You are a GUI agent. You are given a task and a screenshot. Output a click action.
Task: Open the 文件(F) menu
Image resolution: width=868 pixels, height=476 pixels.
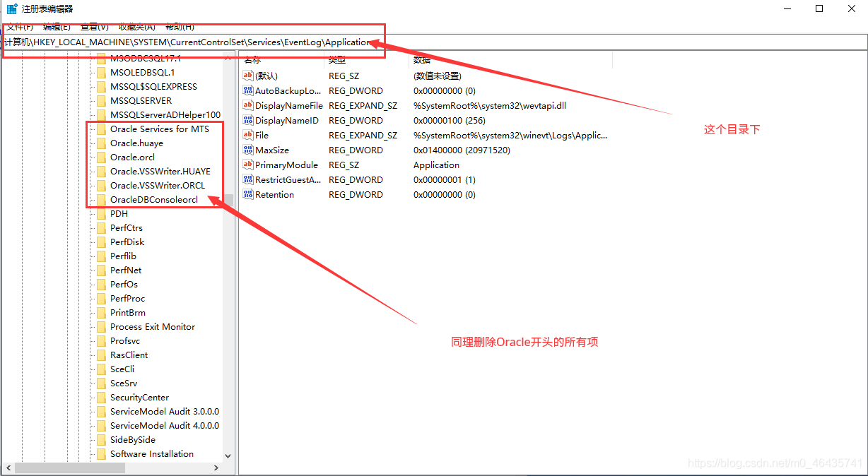[20, 27]
